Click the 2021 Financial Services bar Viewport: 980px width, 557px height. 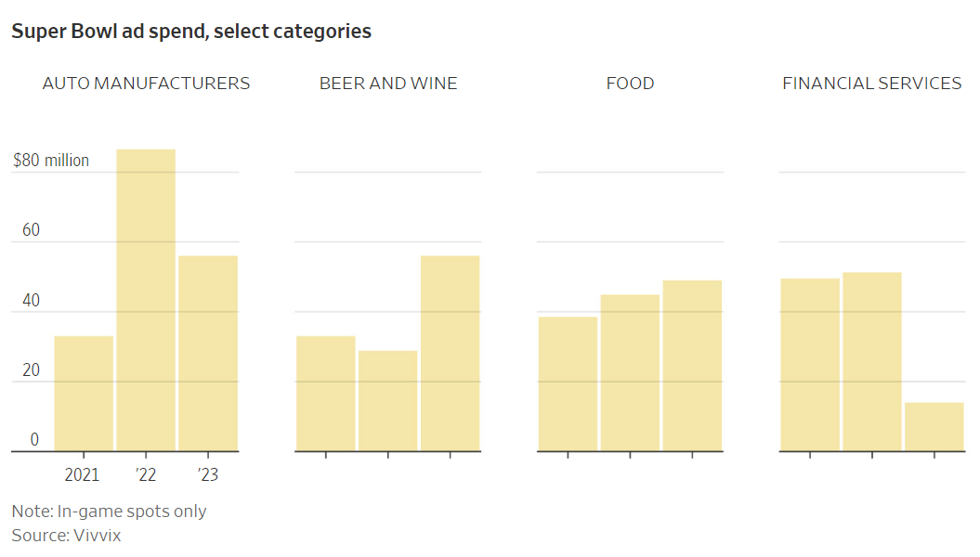(810, 365)
